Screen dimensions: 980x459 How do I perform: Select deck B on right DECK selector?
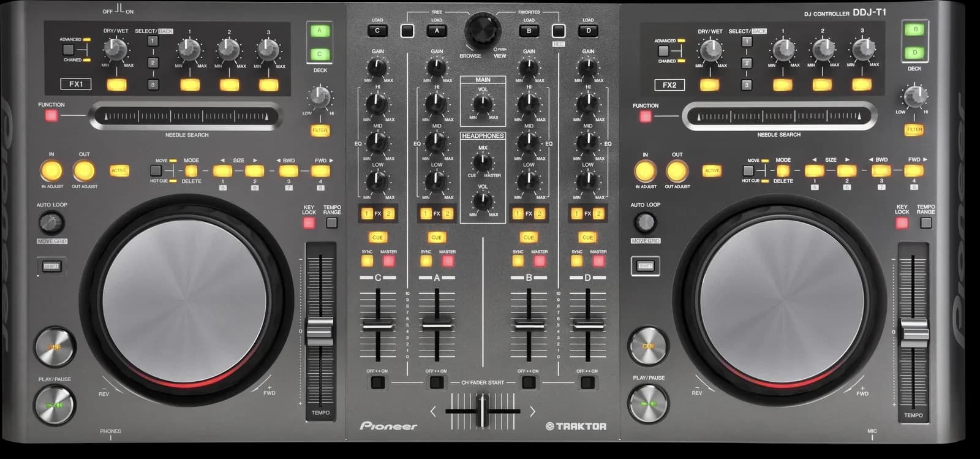915,29
